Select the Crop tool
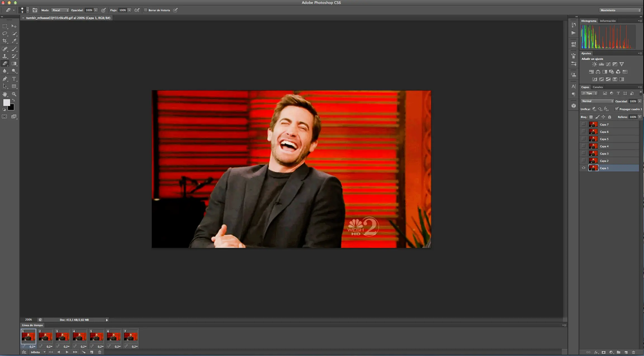644x356 pixels. [5, 41]
